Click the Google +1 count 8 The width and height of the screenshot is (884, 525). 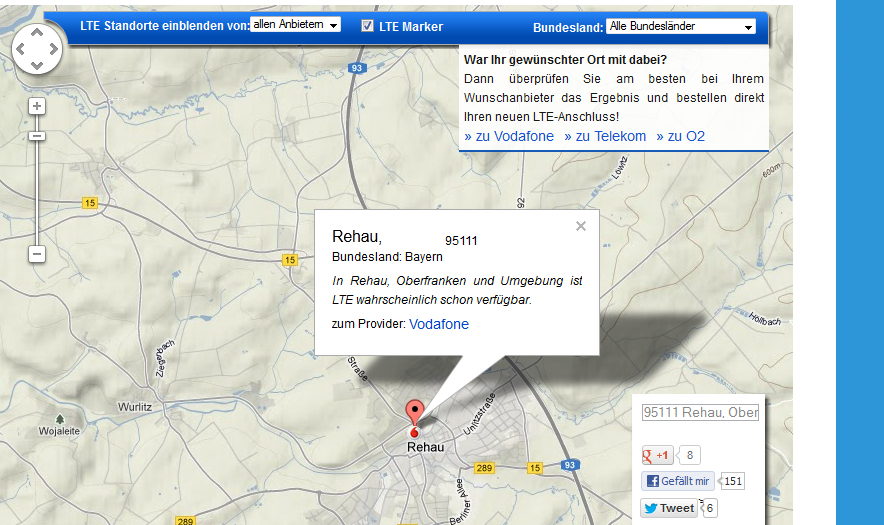689,455
